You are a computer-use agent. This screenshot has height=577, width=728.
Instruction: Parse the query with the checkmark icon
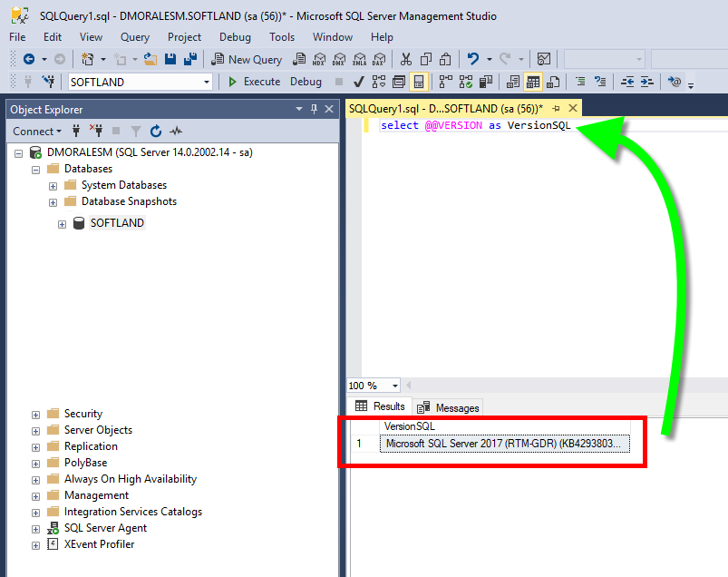[x=358, y=83]
